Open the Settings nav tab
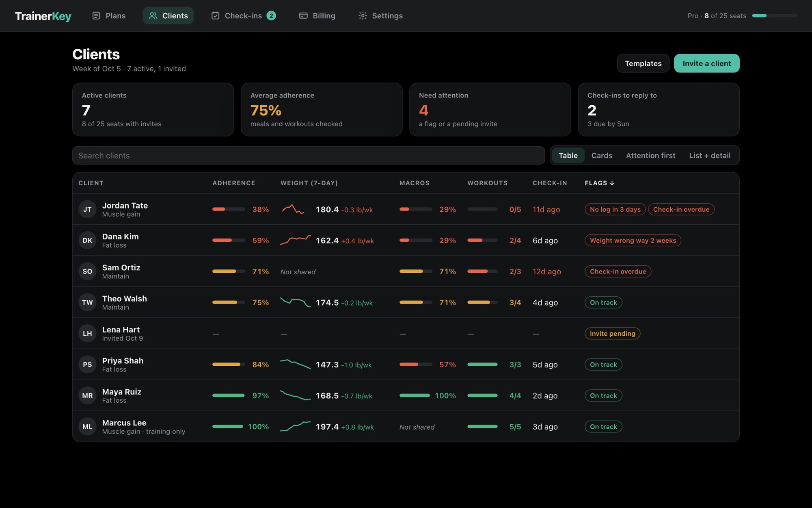This screenshot has height=508, width=812. (381, 16)
